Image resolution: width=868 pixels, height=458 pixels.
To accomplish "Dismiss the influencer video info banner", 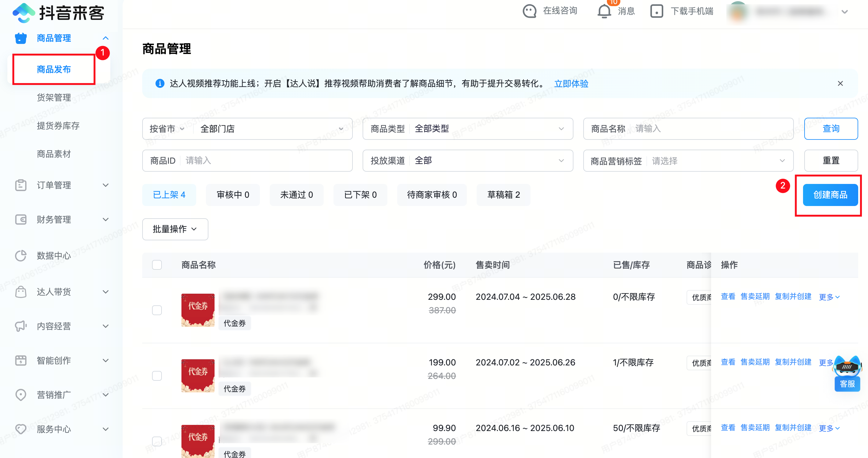I will click(x=840, y=83).
